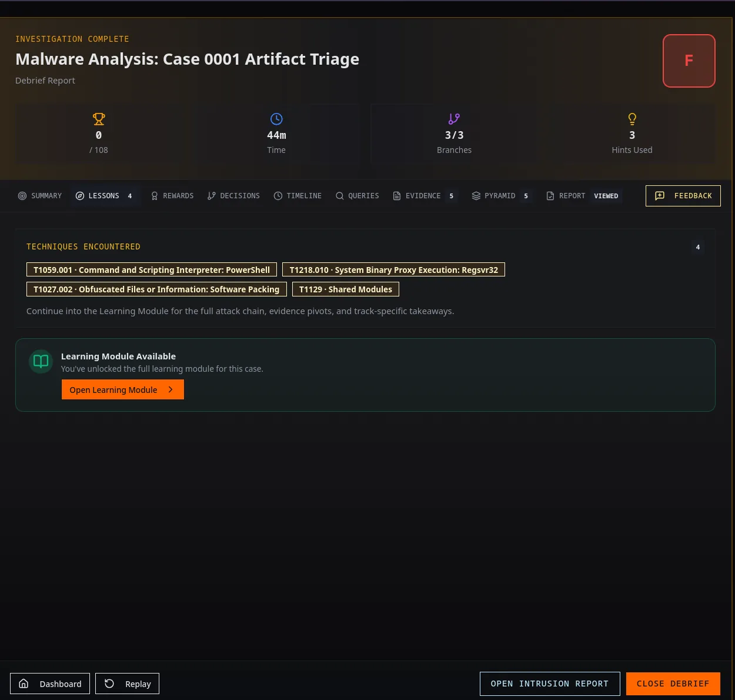Click the Pyramid count badge 5
This screenshot has height=700, width=735.
pos(526,196)
